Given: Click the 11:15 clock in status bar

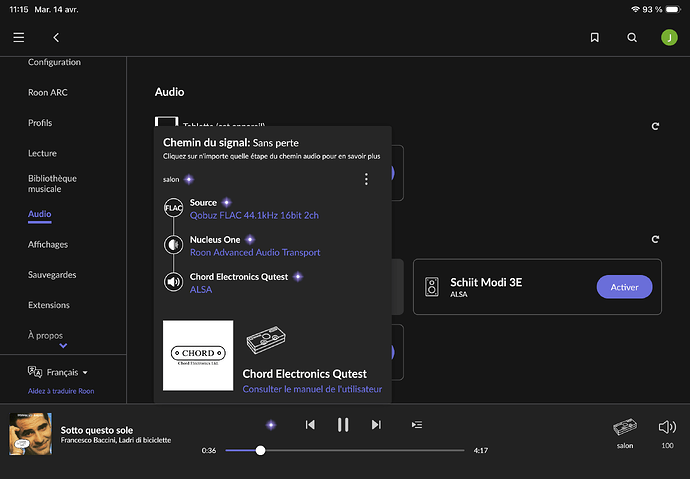Looking at the screenshot, I should coord(19,9).
